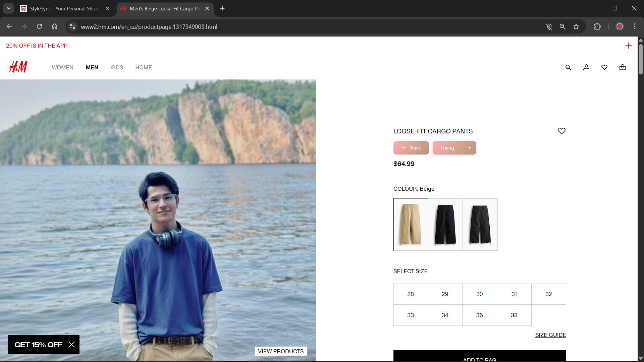The width and height of the screenshot is (644, 362).
Task: Click the Save button
Action: click(411, 148)
